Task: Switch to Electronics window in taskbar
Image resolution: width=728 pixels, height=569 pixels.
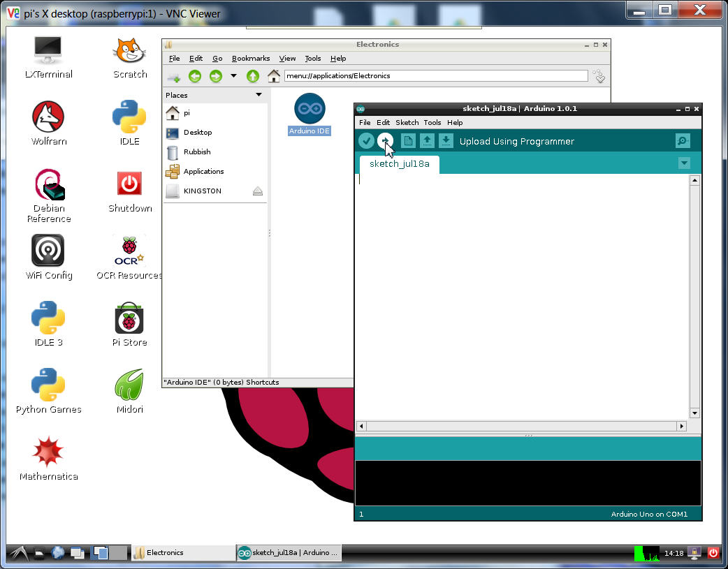Action: pyautogui.click(x=182, y=552)
